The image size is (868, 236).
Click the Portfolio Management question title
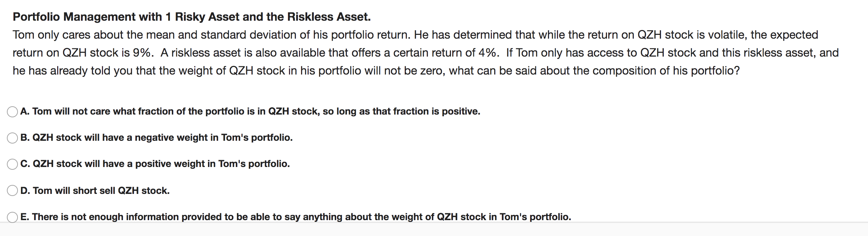coord(191,16)
